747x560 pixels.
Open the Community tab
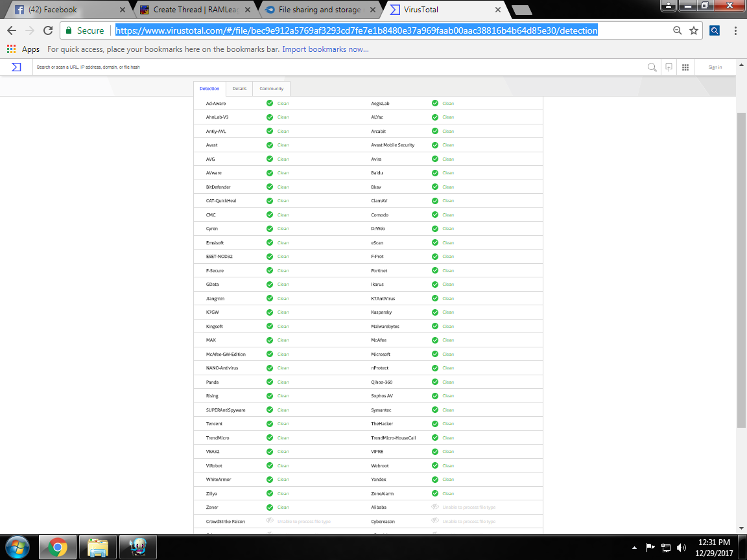tap(272, 89)
